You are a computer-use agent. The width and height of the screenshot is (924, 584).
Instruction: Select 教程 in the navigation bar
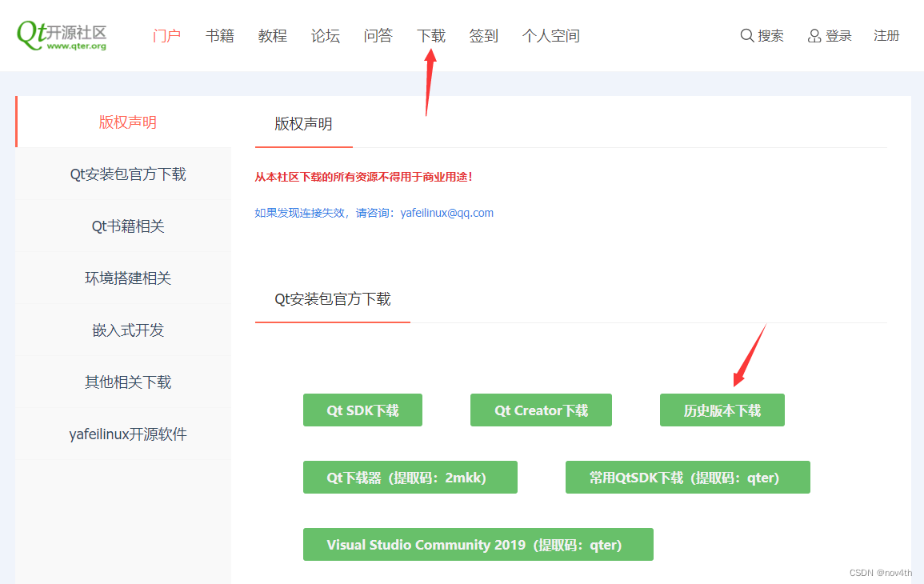click(x=272, y=35)
